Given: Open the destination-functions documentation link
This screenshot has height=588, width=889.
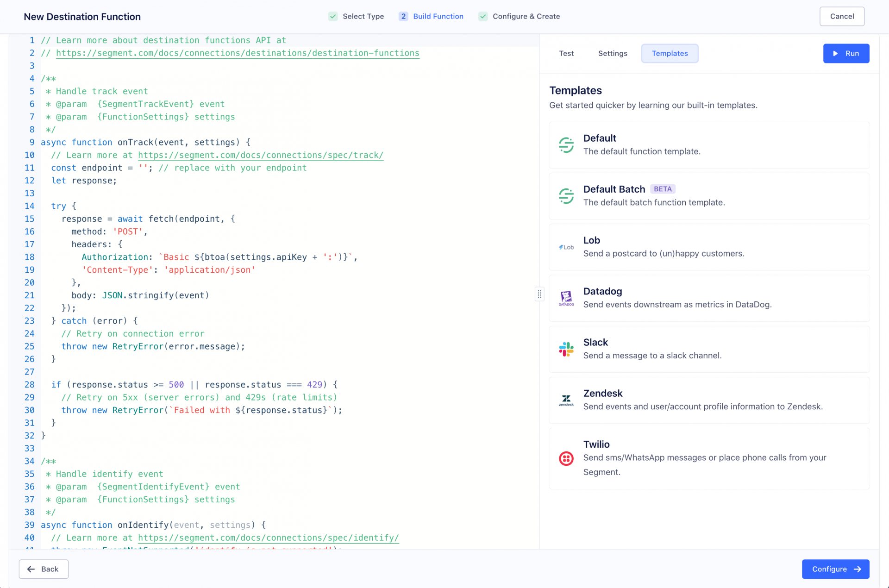Looking at the screenshot, I should [238, 53].
